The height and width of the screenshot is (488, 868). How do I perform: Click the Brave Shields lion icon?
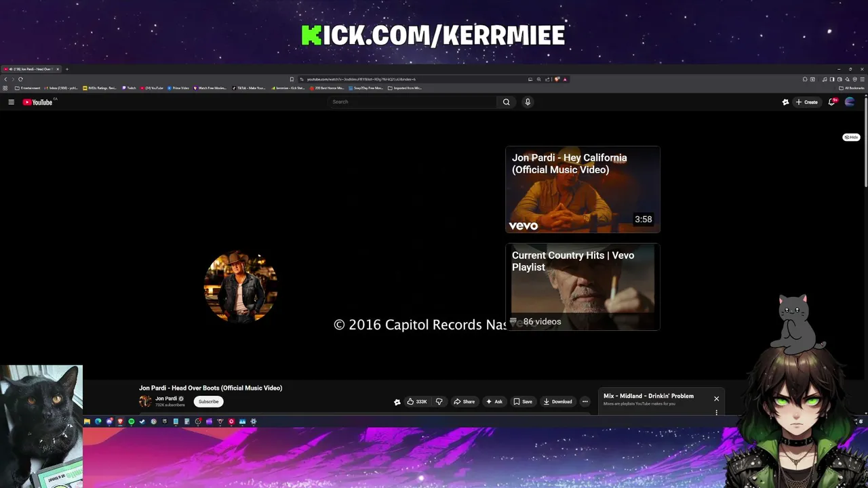tap(557, 79)
